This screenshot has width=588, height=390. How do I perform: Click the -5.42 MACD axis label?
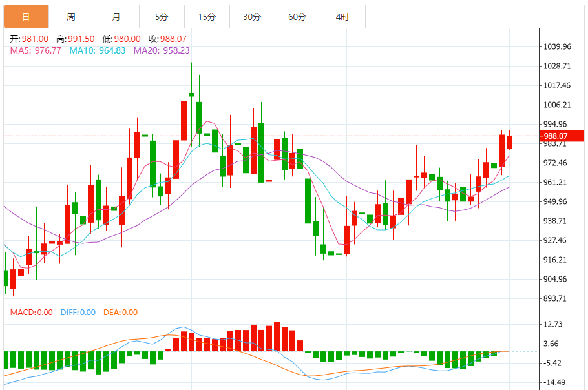552,363
